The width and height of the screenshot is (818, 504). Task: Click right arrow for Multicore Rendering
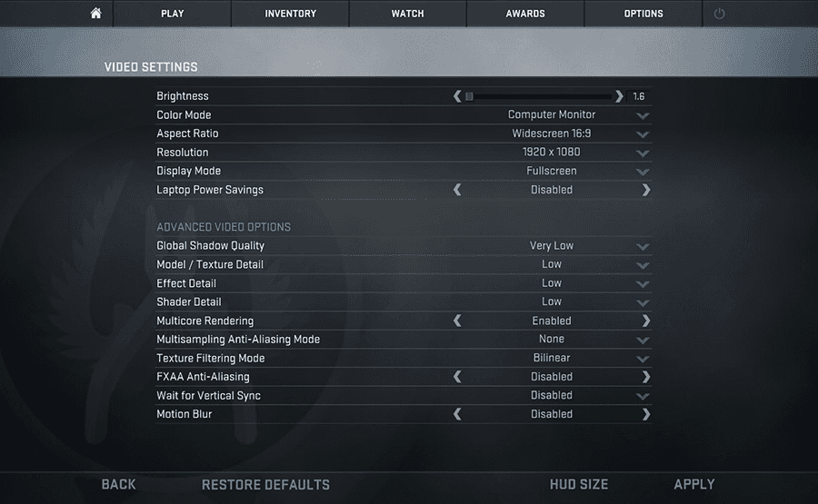click(x=646, y=321)
